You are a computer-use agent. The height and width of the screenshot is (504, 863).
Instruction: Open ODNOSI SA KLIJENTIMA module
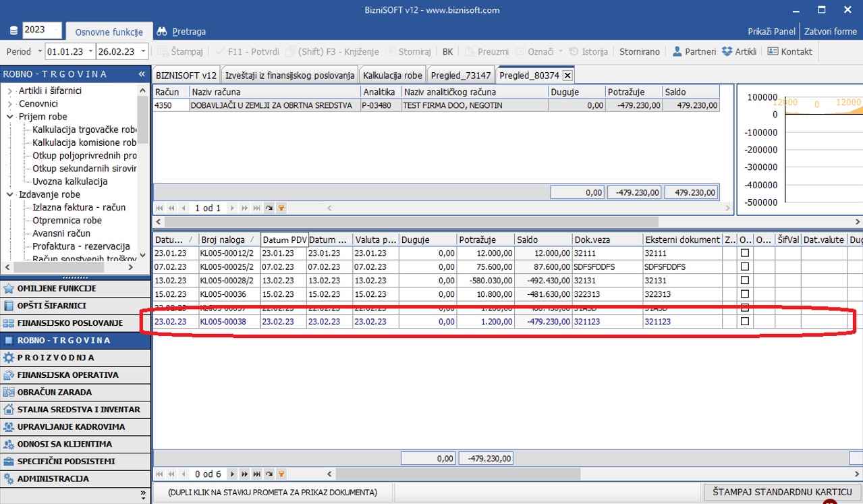(75, 444)
